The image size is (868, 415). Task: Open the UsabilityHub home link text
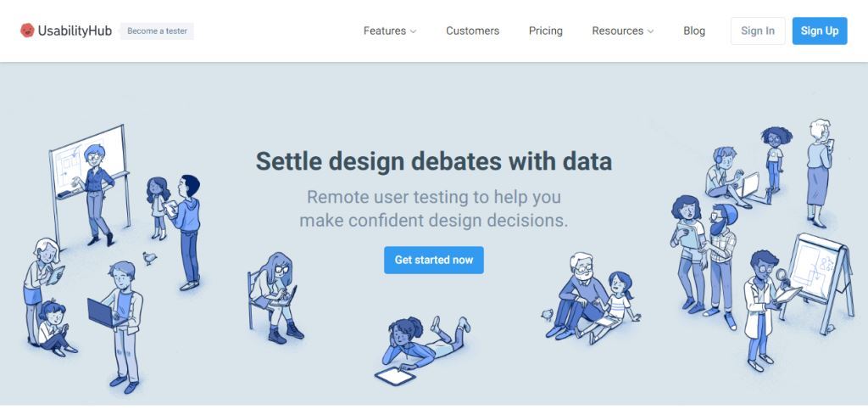click(x=75, y=31)
